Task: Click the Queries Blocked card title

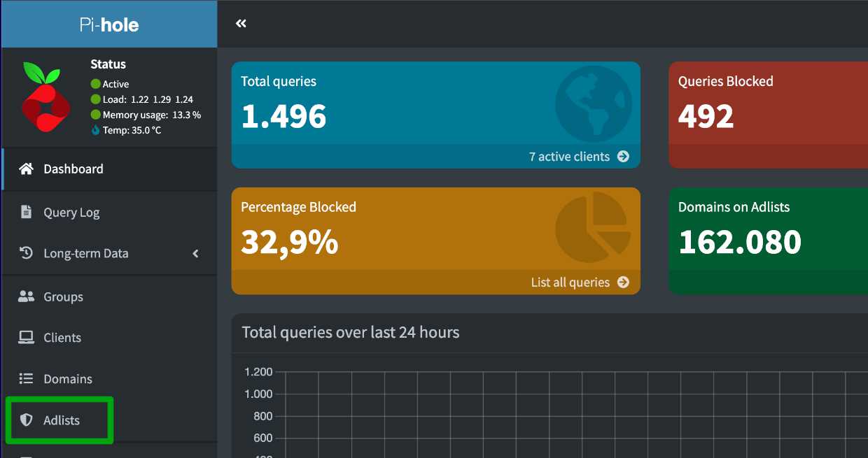Action: coord(726,81)
